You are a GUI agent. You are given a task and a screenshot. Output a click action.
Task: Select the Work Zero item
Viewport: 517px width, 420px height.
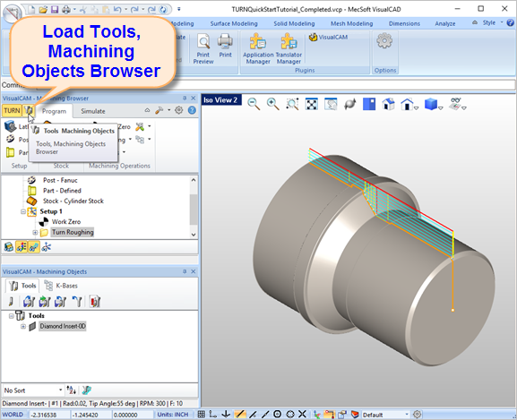click(x=66, y=222)
